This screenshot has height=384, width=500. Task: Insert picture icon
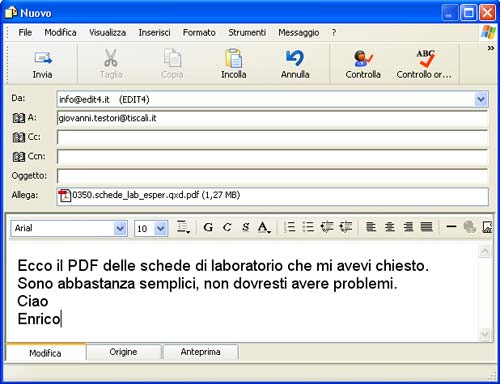point(487,227)
